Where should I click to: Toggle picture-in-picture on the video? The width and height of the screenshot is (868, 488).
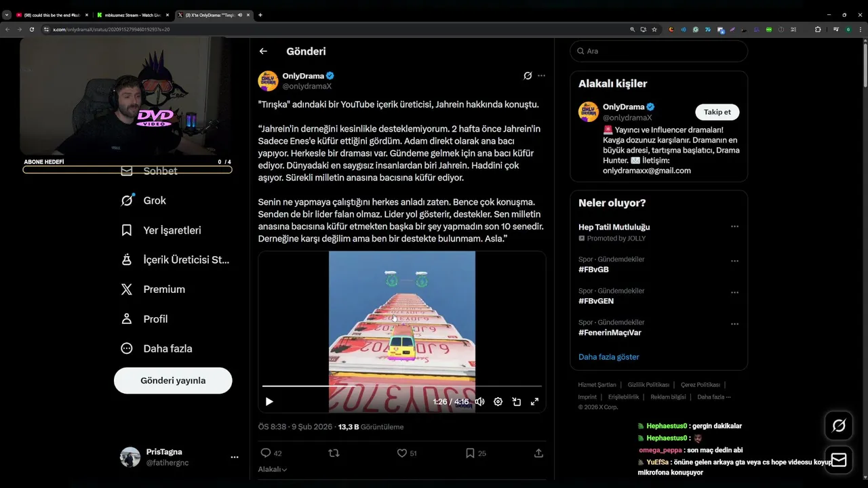tap(516, 401)
